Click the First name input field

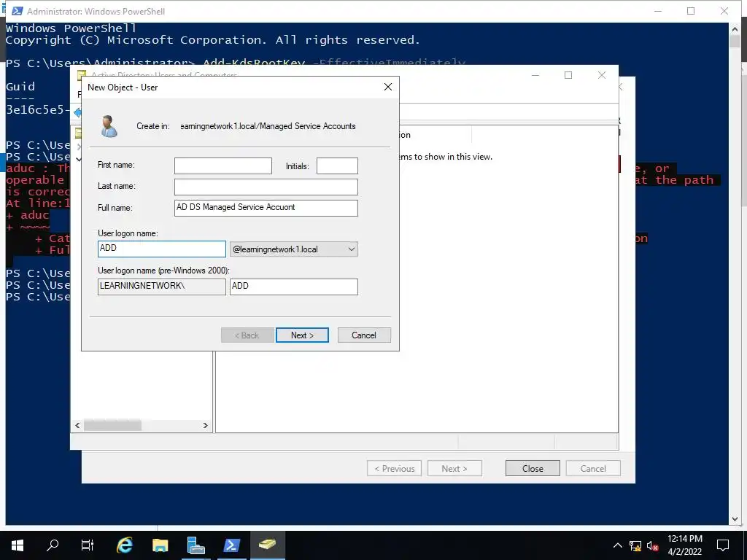223,166
